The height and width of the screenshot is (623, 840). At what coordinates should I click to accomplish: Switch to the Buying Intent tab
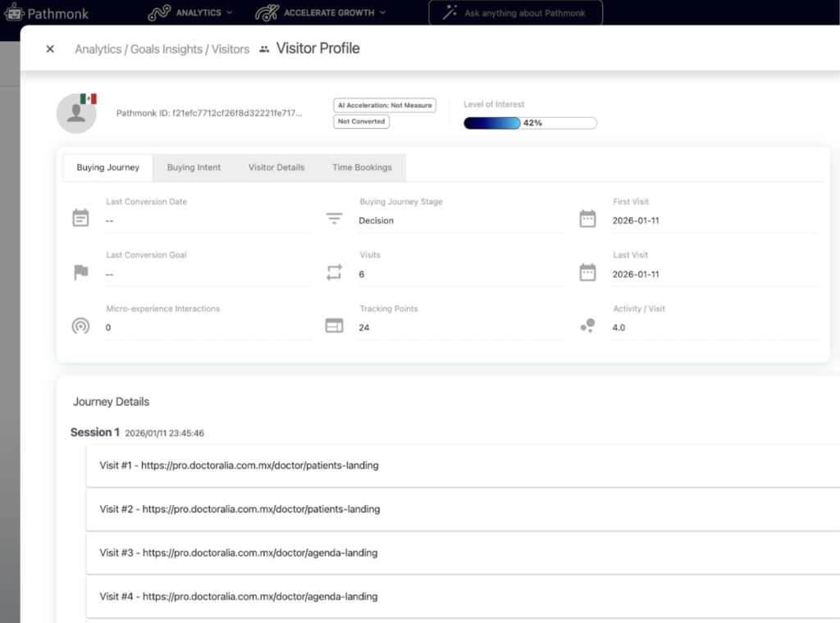click(194, 167)
